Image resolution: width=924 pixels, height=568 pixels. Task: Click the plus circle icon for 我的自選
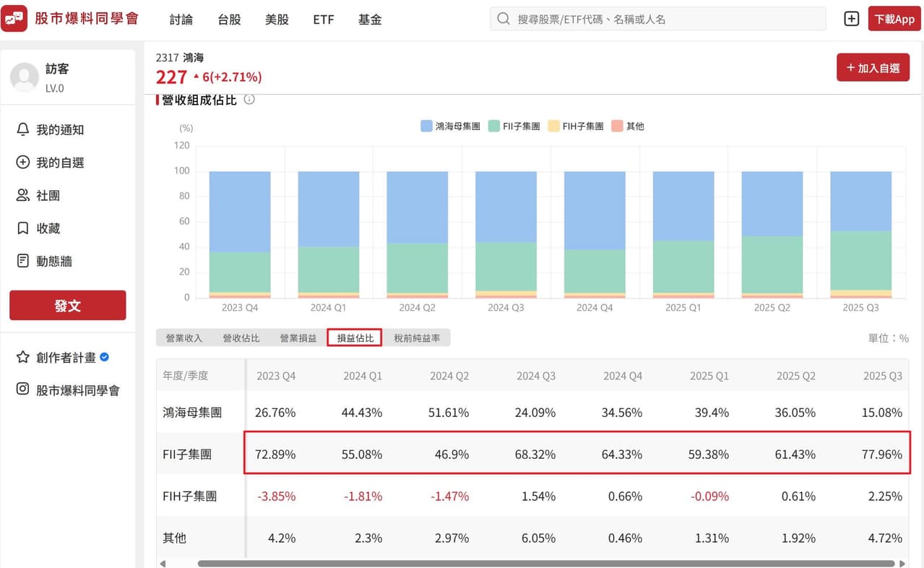(x=22, y=163)
